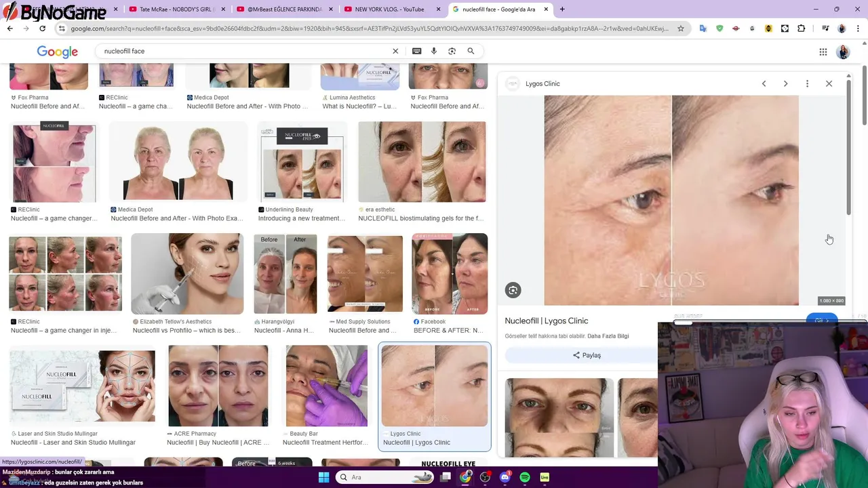Search inside image with Lens overlay icon

[x=513, y=290]
